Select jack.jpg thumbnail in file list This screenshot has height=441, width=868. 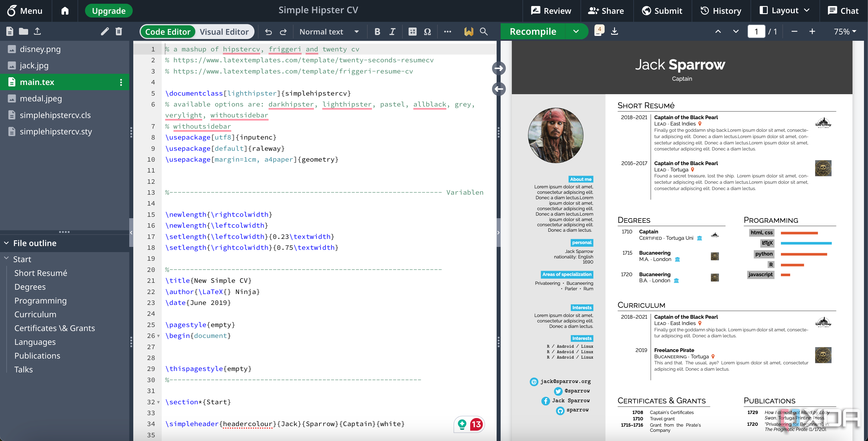point(34,65)
